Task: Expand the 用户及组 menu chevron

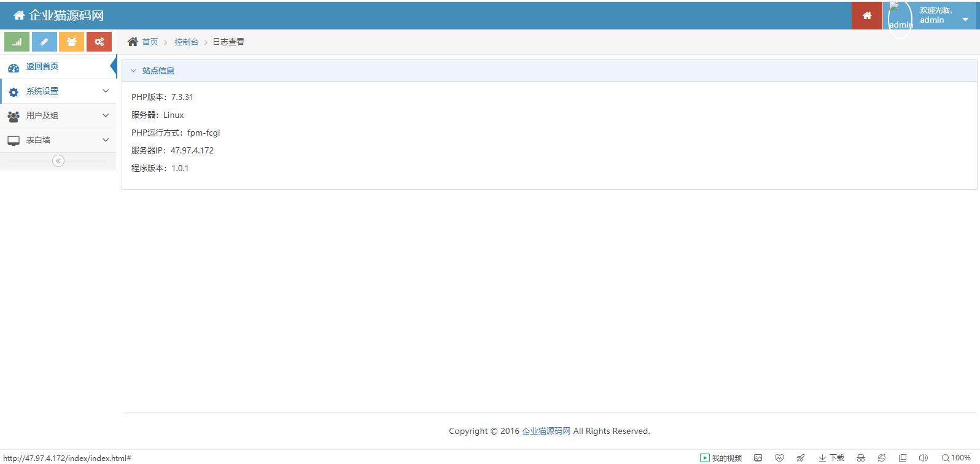Action: point(106,115)
